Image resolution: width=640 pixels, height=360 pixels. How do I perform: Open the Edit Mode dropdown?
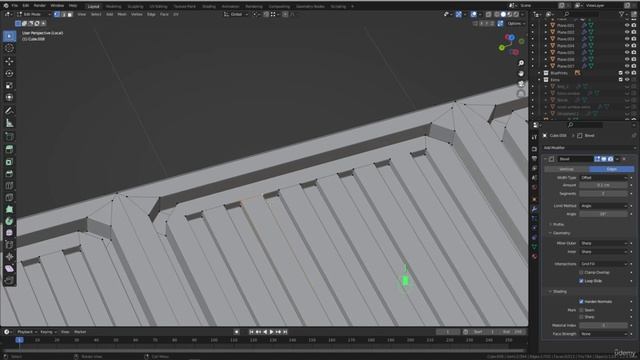point(34,14)
